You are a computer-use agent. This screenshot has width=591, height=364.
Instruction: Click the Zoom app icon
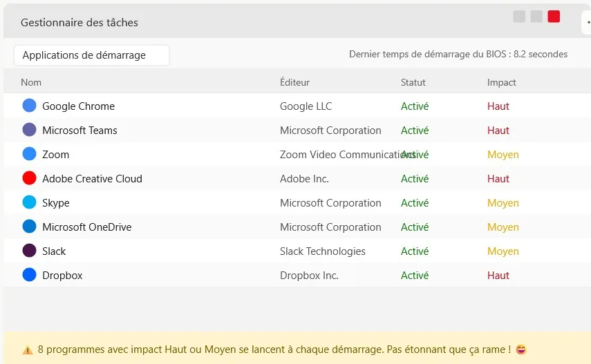pyautogui.click(x=30, y=154)
